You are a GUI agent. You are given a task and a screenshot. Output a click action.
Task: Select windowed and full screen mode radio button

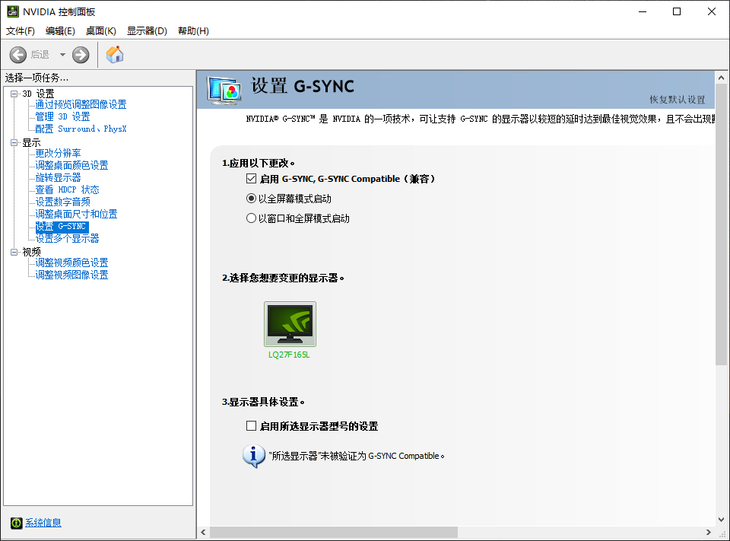click(x=251, y=218)
